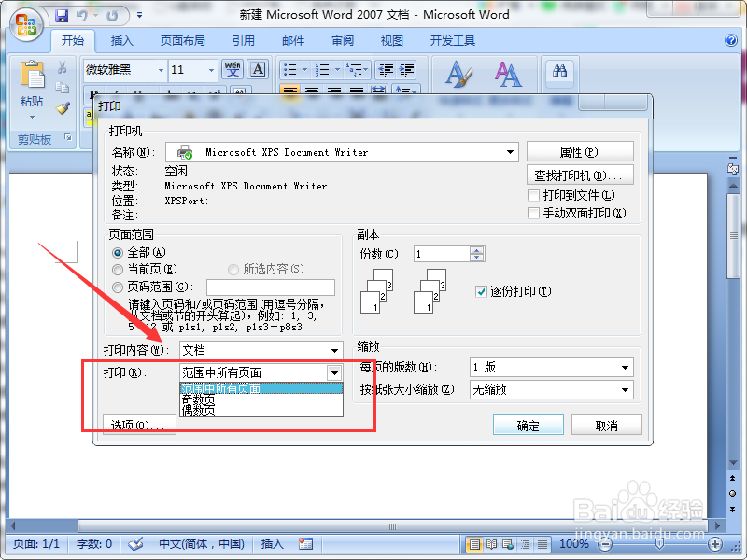Redo via Quick Access toolbar
The image size is (747, 560).
pos(112,16)
